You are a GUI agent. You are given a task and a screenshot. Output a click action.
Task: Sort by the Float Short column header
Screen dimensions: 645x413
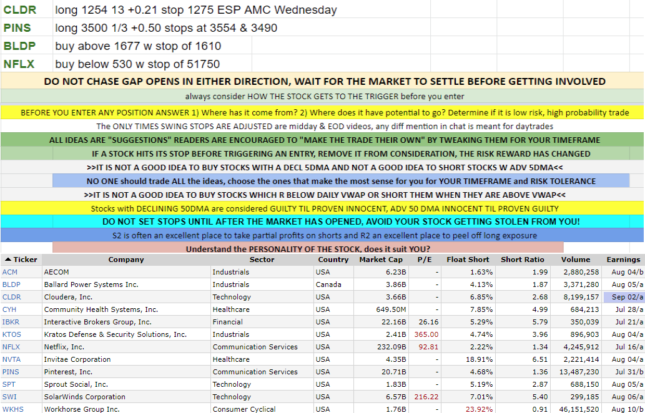coord(468,260)
